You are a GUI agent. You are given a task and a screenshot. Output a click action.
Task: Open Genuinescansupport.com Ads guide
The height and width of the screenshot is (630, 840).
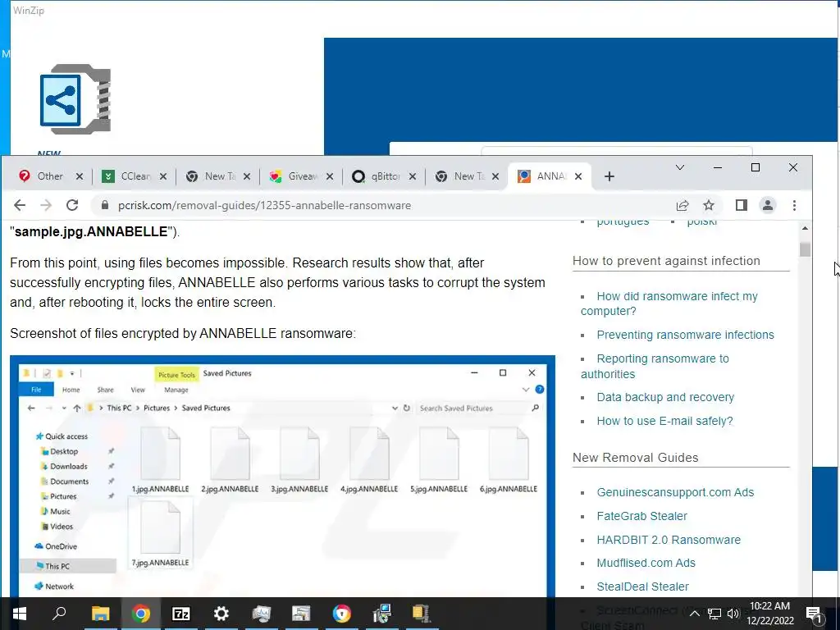(675, 492)
